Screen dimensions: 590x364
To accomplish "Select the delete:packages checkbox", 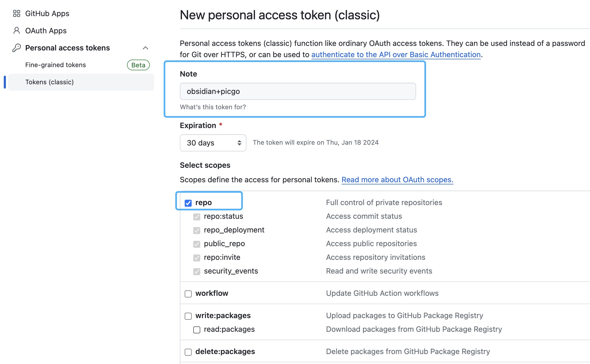I will (188, 352).
